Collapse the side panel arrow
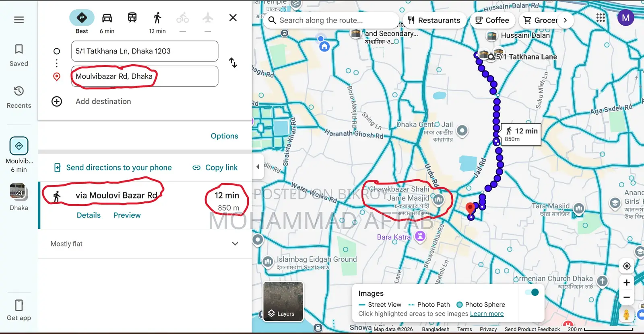 coord(258,166)
